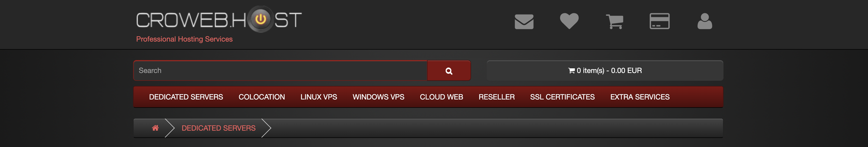Open the Windows VPS menu item
This screenshot has height=147, width=868.
pos(378,97)
